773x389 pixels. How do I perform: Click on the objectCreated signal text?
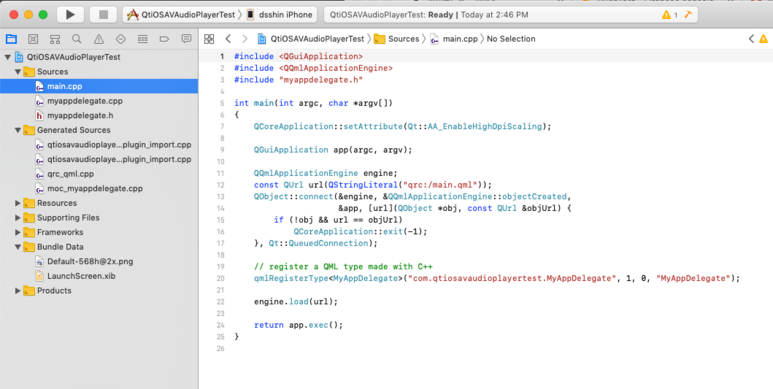(534, 197)
